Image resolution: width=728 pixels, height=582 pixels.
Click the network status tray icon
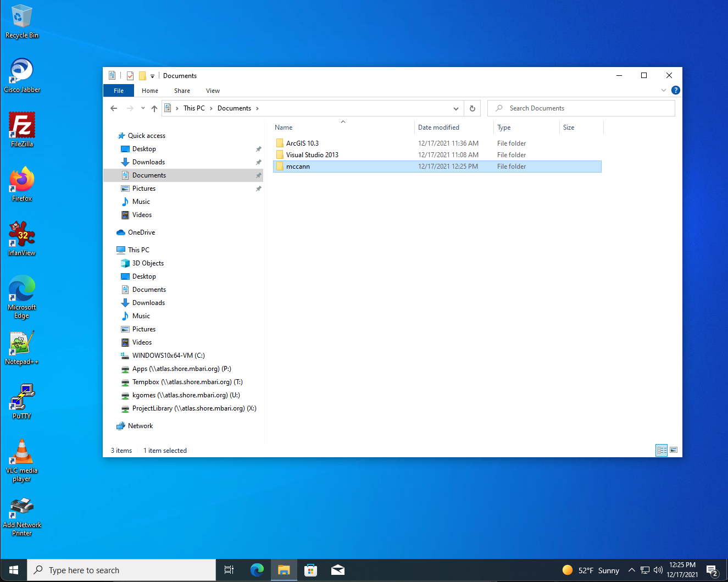click(645, 570)
